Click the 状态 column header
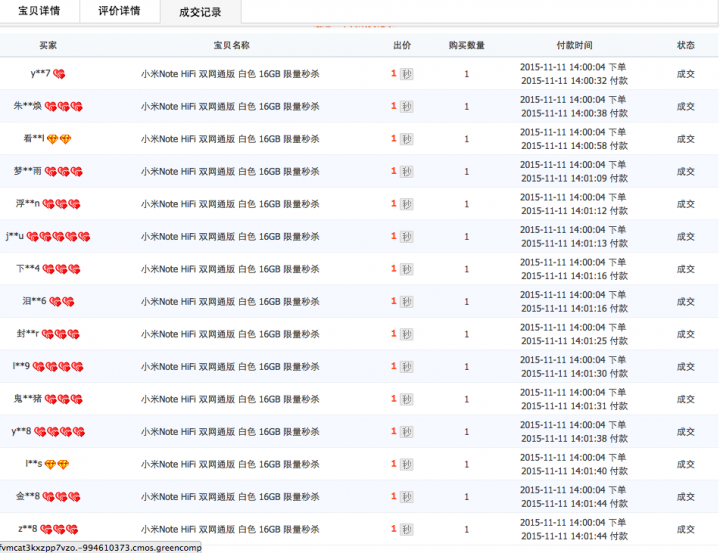This screenshot has height=553, width=720. tap(686, 45)
